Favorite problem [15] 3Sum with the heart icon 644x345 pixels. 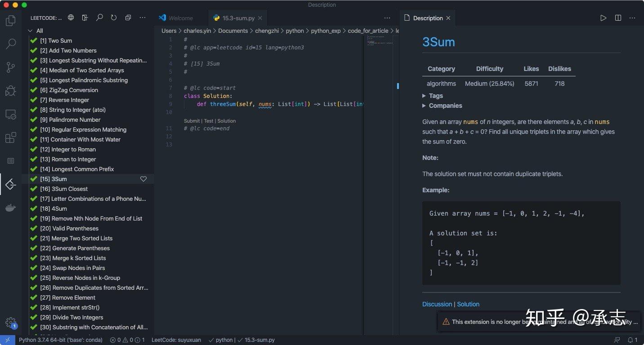(143, 179)
